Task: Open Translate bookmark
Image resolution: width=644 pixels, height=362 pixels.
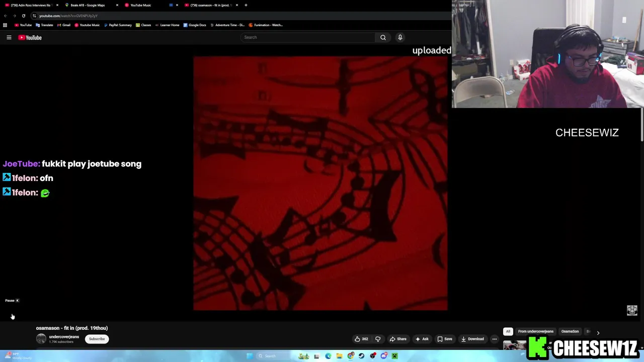Action: (44, 25)
